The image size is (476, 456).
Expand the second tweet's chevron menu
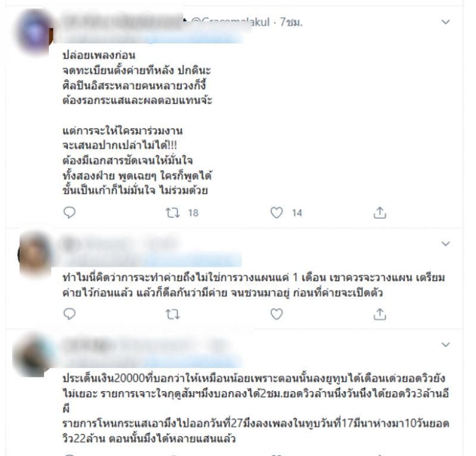[x=445, y=244]
